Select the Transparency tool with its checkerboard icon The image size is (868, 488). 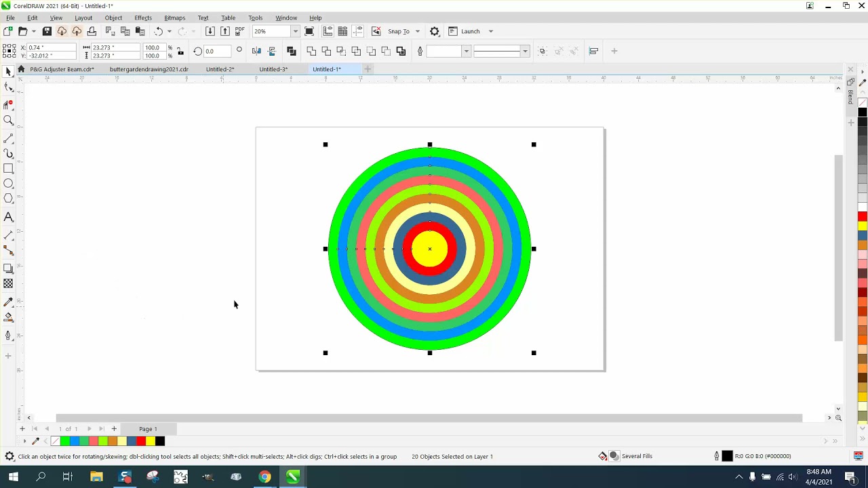coord(8,283)
